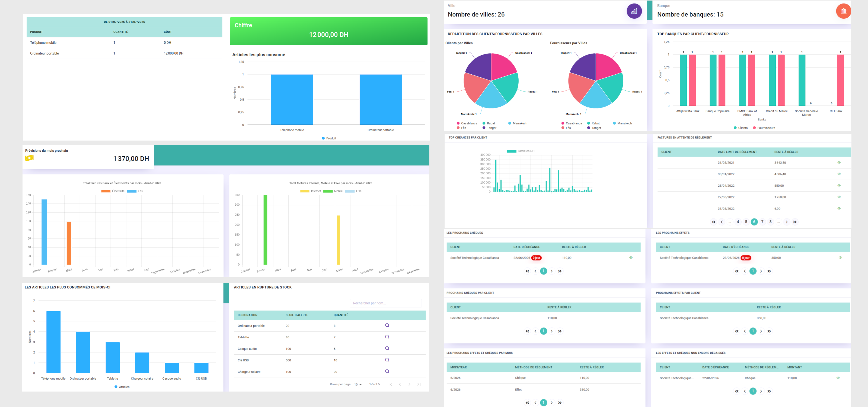Click the Mobile legend green color swatch
This screenshot has width=868, height=407.
click(327, 191)
